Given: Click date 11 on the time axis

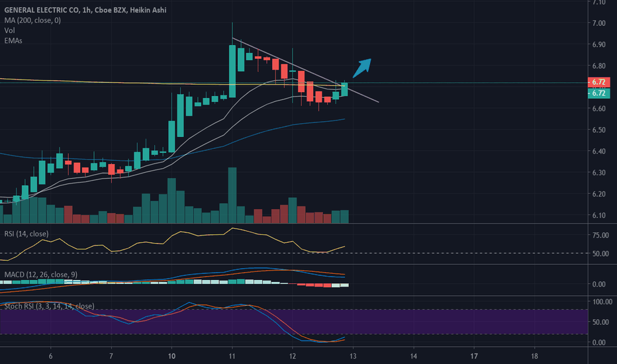Looking at the screenshot, I should coord(232,356).
